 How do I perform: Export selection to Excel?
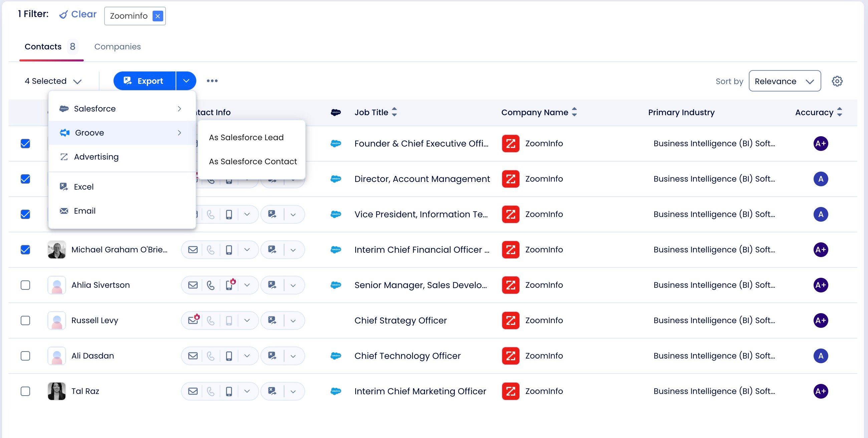(122, 187)
